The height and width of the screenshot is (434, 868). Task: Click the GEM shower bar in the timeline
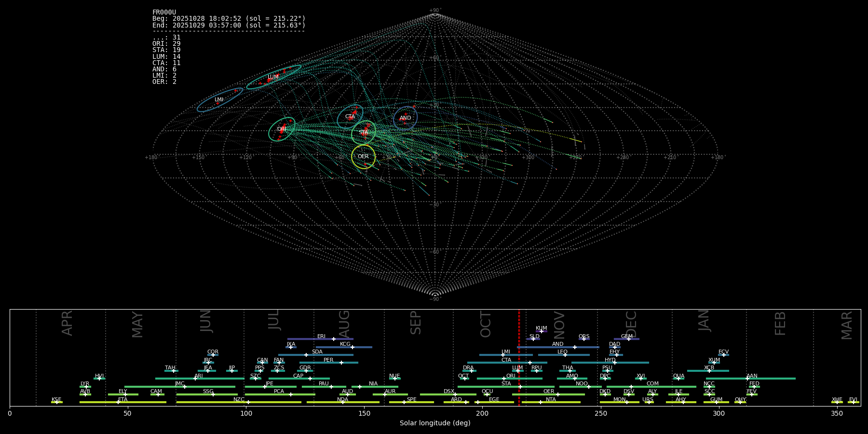tap(626, 339)
